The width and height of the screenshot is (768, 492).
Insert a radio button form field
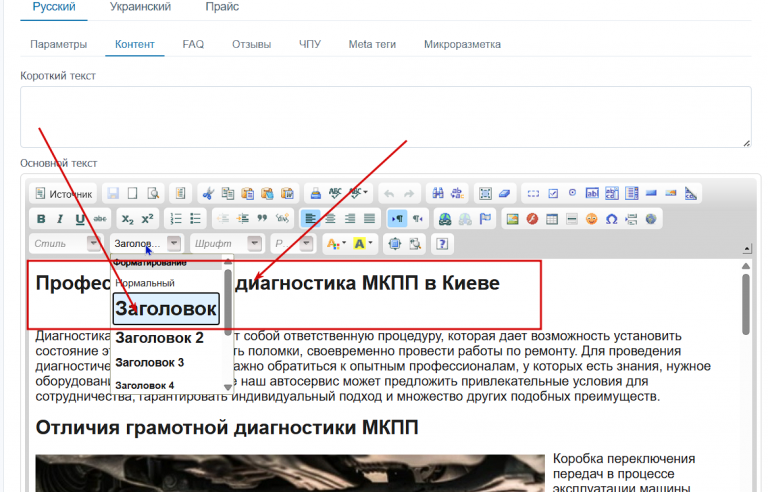[x=572, y=194]
